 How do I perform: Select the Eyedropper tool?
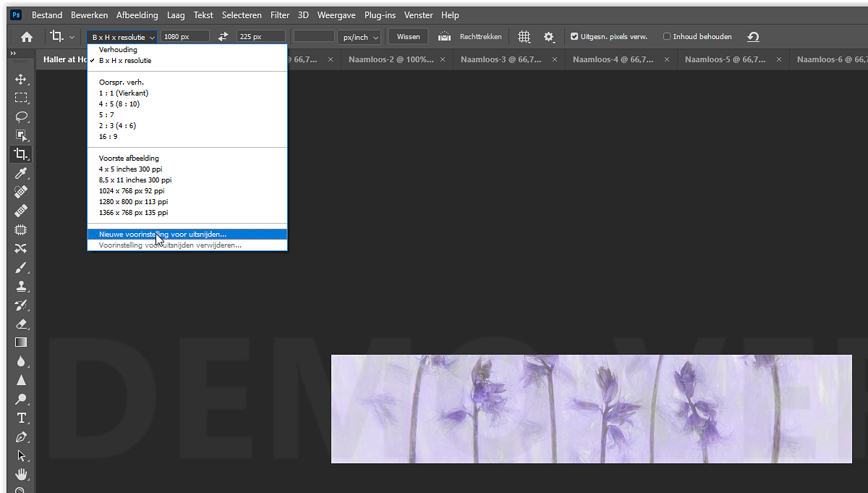point(21,173)
